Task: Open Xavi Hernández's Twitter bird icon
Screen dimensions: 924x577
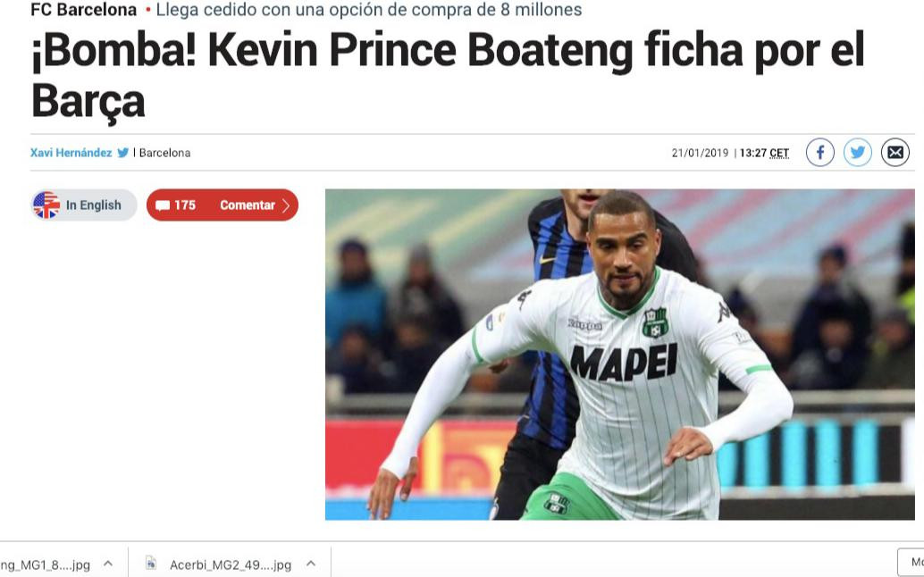Action: pos(122,153)
